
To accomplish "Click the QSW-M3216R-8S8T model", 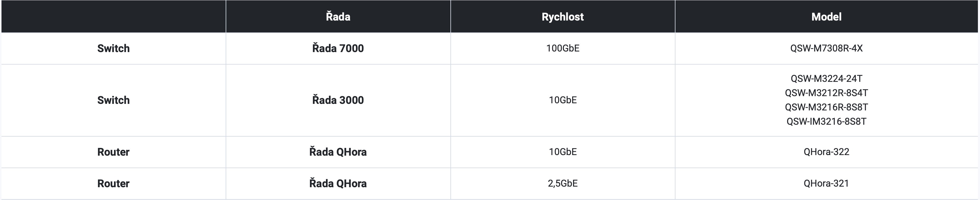I will tap(826, 107).
